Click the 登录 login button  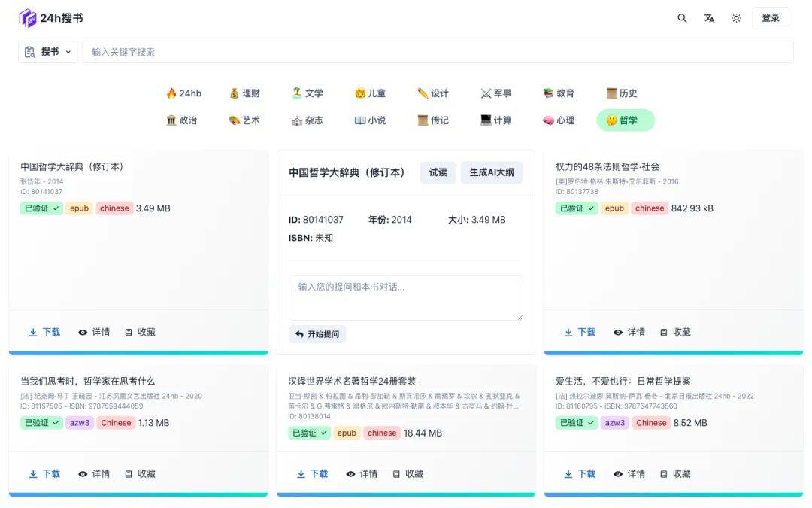pos(771,17)
